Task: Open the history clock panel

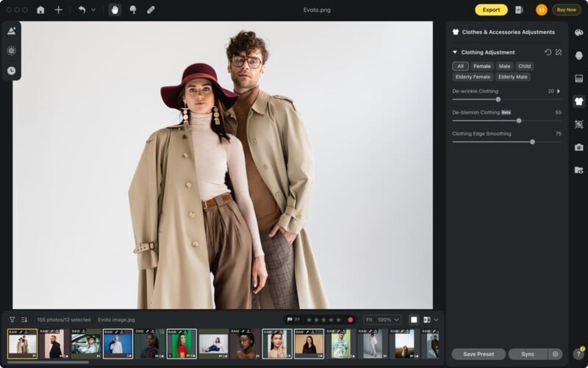Action: coord(11,71)
